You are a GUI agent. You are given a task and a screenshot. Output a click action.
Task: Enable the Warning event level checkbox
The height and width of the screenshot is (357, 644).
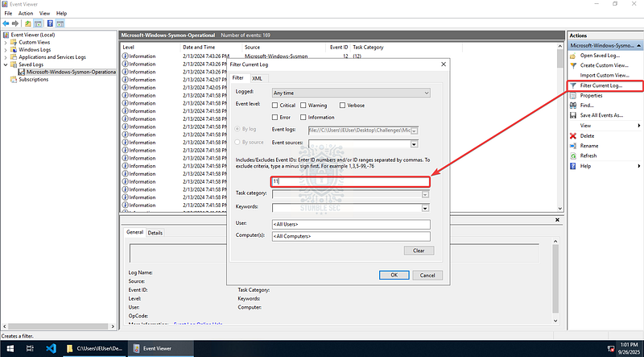click(303, 106)
